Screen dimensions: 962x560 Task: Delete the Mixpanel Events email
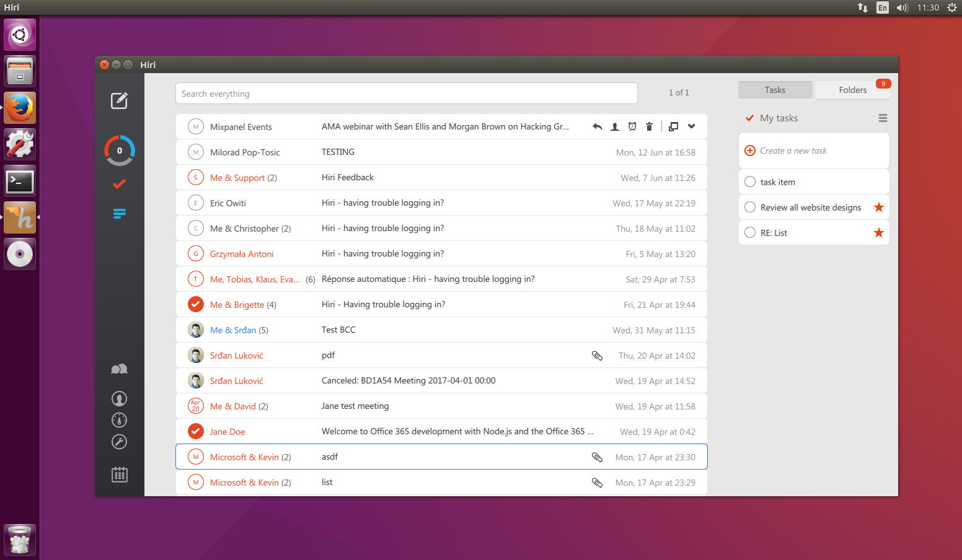[x=649, y=126]
